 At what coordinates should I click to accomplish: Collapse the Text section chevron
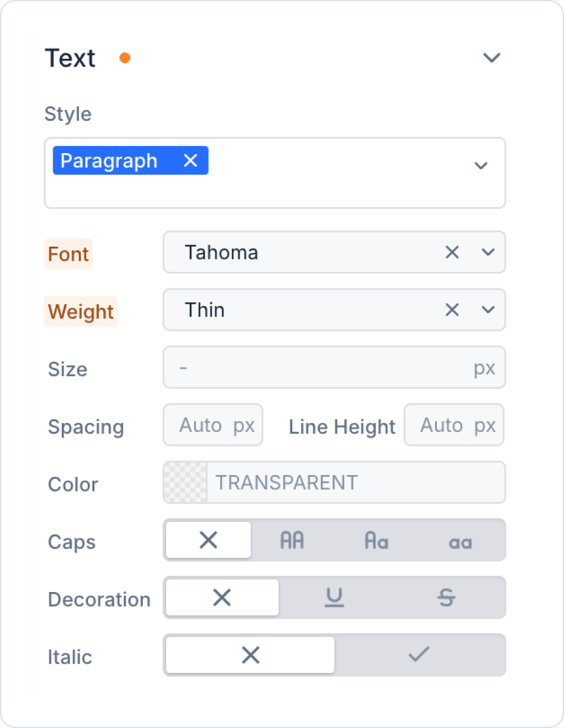point(491,58)
